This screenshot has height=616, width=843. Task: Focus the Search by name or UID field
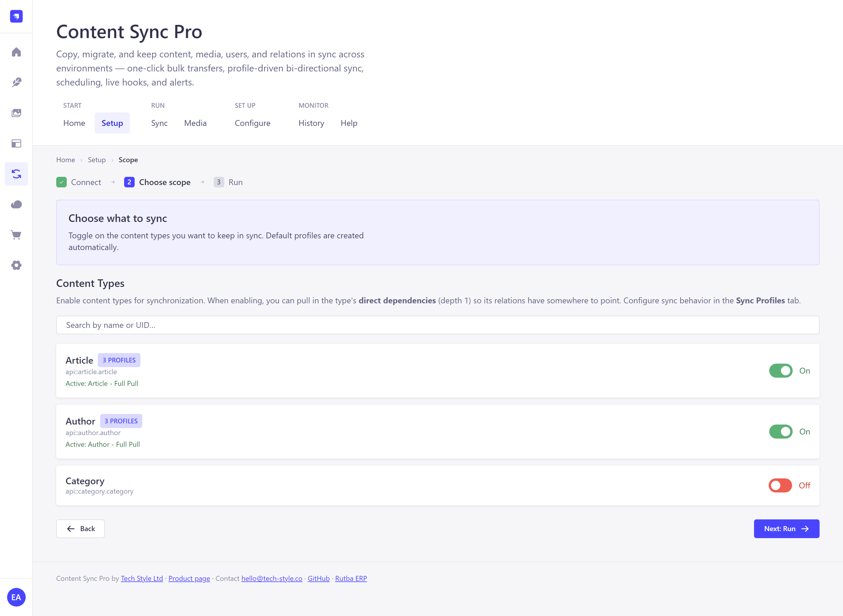click(438, 325)
